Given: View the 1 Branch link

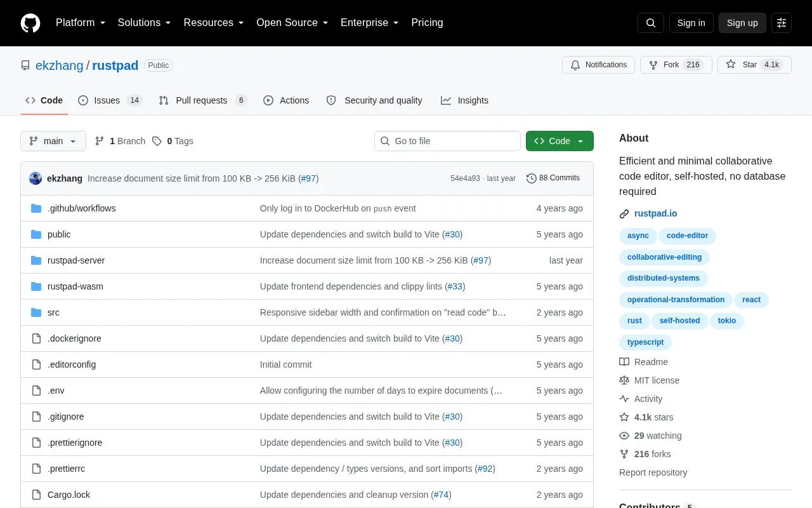Looking at the screenshot, I should click(x=120, y=141).
